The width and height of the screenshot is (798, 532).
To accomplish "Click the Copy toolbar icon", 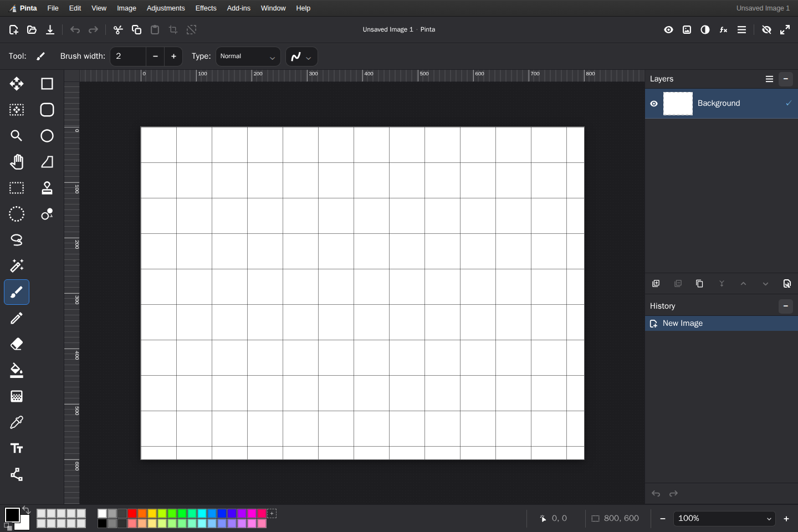I will pyautogui.click(x=136, y=30).
